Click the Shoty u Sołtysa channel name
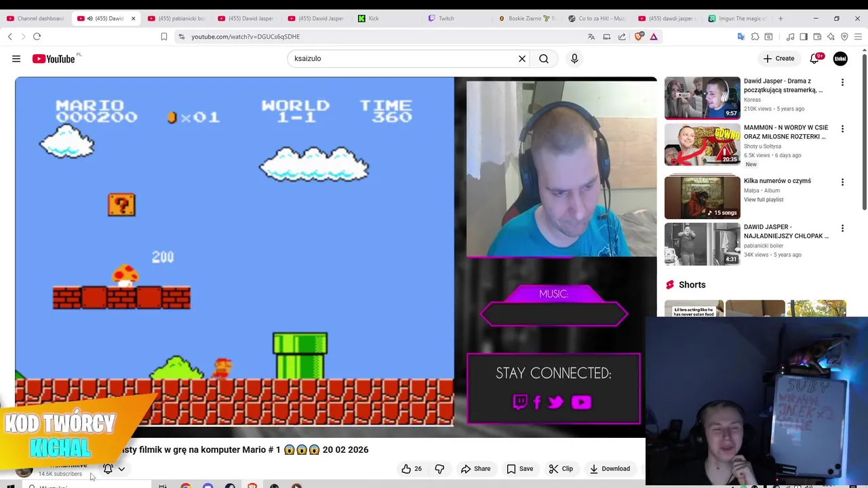 (x=762, y=146)
